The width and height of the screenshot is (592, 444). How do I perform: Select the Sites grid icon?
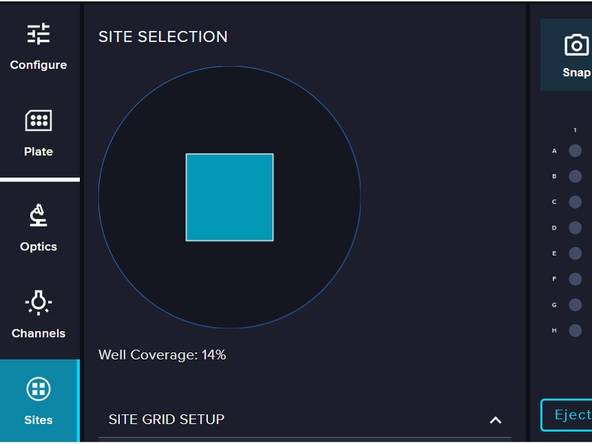point(39,388)
